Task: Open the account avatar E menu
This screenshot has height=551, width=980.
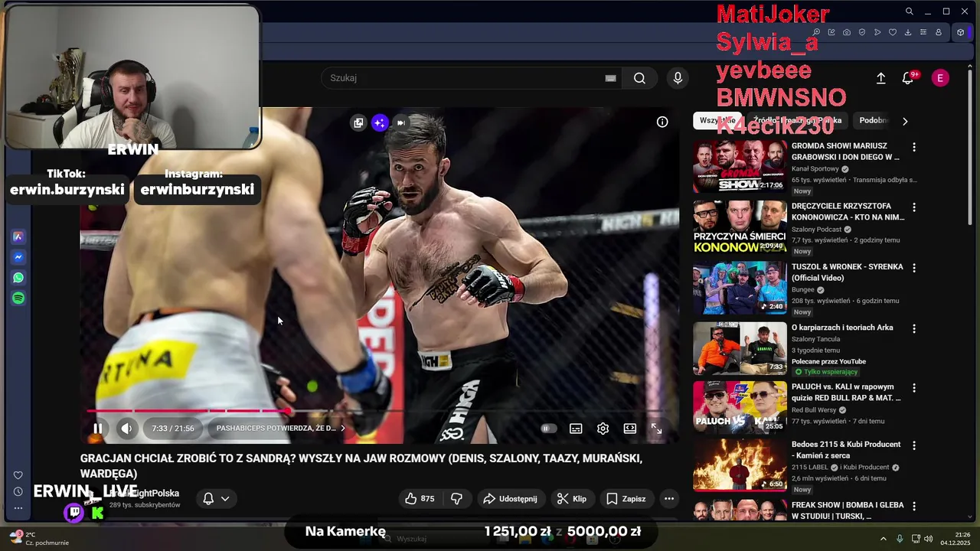Action: (940, 78)
